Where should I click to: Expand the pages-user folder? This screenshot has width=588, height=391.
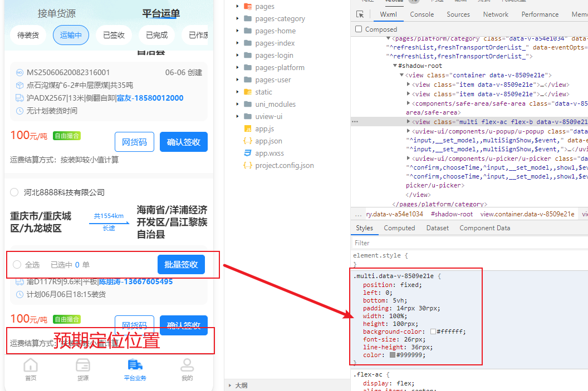[x=237, y=80]
